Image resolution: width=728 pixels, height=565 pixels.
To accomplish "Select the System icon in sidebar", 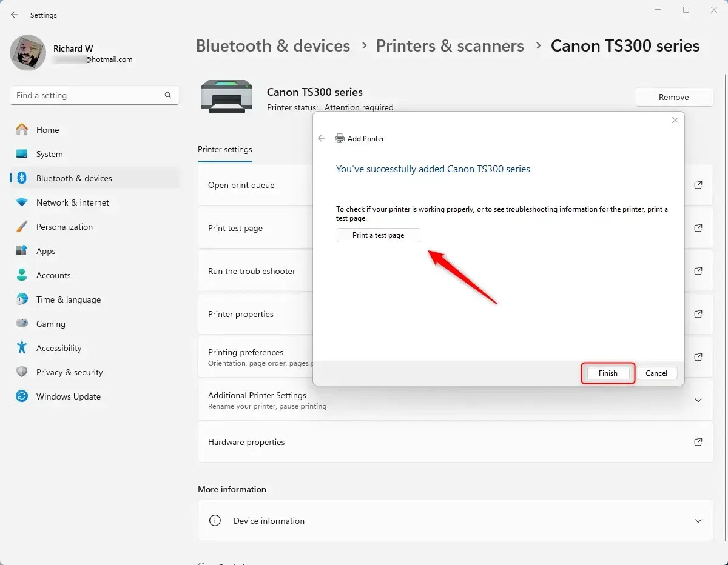I will tap(22, 154).
